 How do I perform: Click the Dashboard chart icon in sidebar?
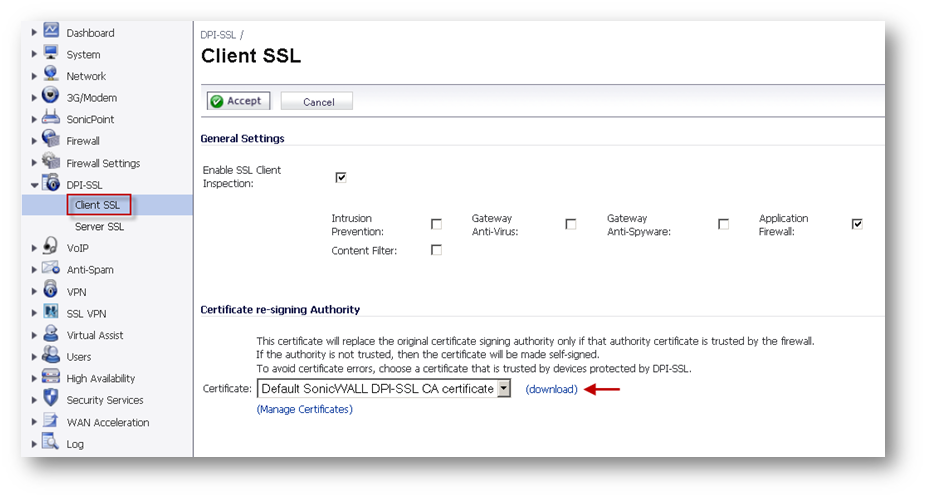[x=51, y=32]
